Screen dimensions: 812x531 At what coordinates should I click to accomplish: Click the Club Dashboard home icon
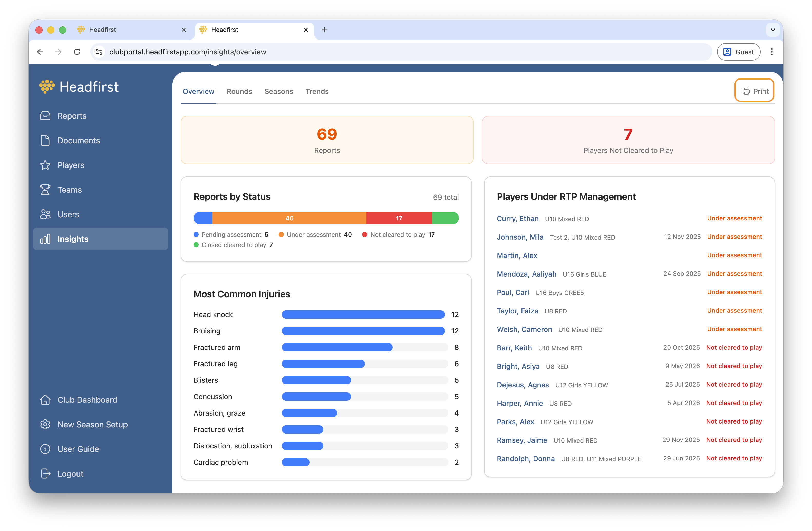click(x=45, y=400)
